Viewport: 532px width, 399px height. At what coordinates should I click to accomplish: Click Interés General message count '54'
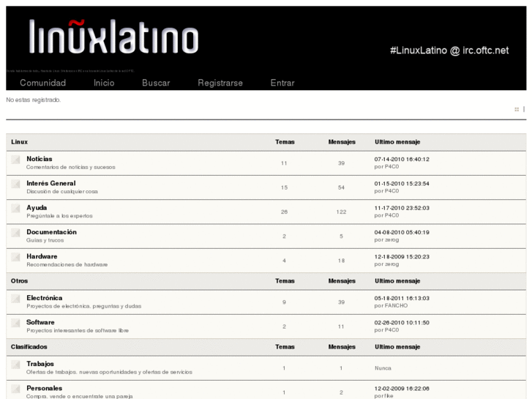click(x=341, y=187)
